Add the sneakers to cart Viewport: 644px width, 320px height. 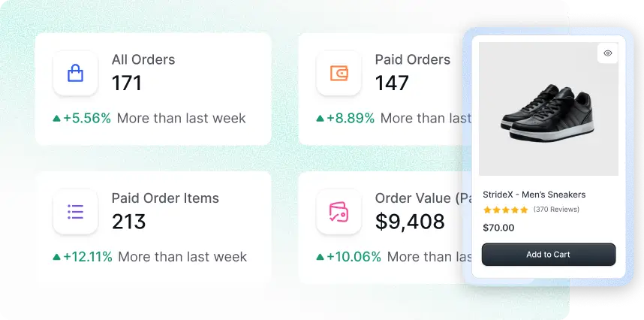(x=549, y=255)
